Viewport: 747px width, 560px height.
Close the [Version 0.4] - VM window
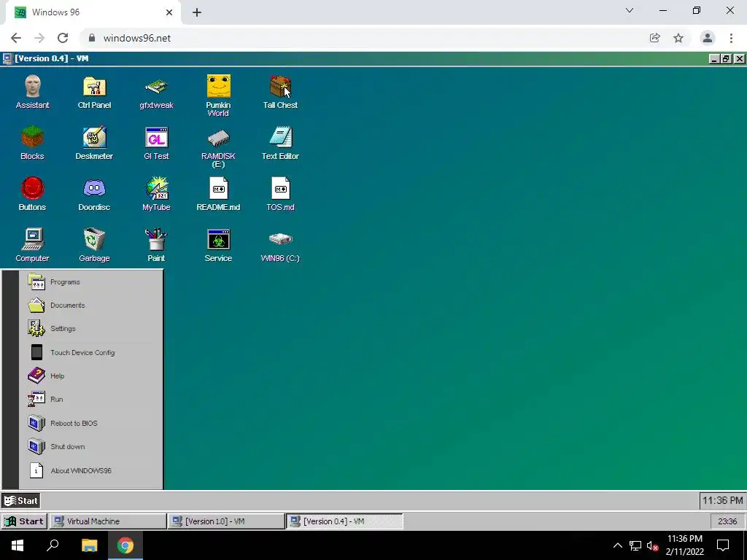click(739, 59)
